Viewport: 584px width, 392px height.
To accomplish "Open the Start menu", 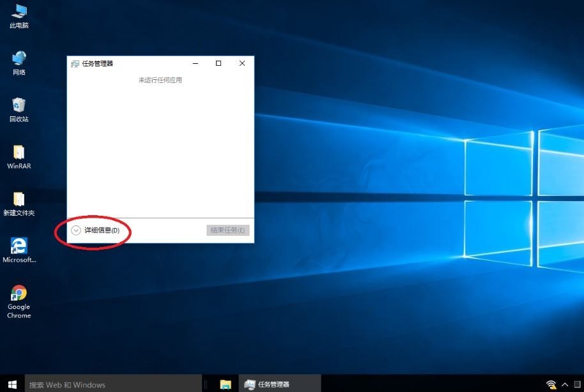I will tap(12, 384).
